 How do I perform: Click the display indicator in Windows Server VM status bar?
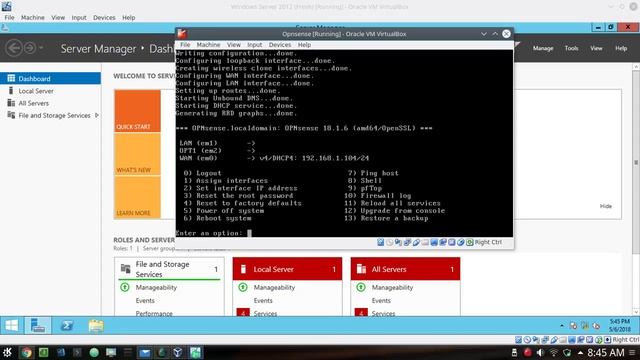point(572,340)
